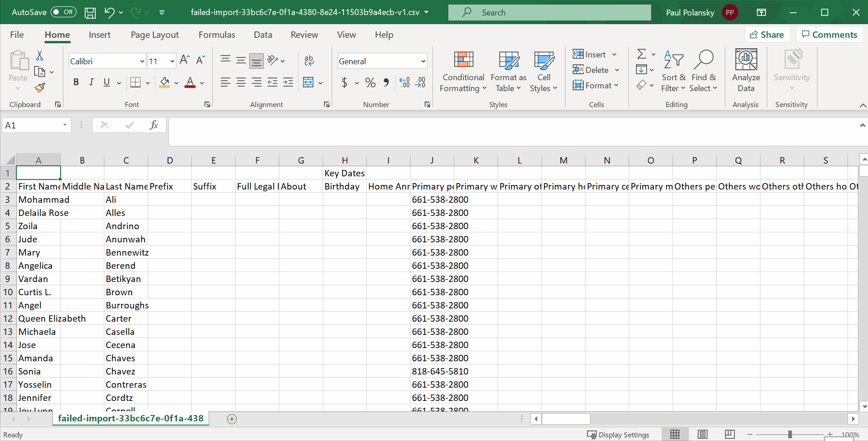Switch to the Formulas tab
868x441 pixels.
click(217, 35)
